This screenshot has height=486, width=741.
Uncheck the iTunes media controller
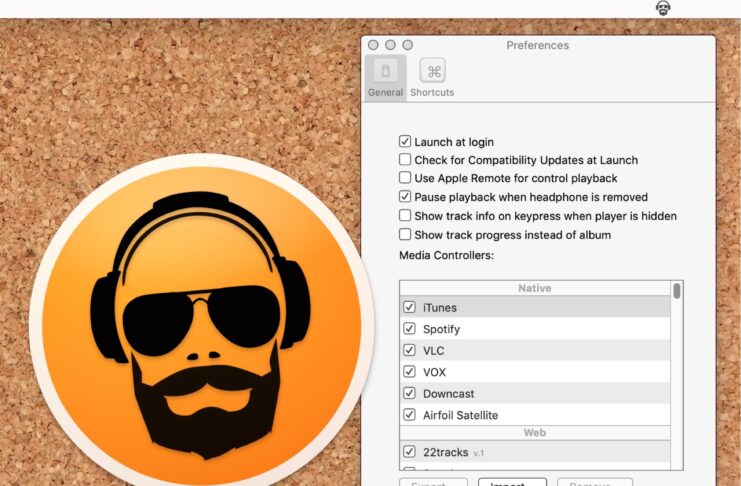409,307
